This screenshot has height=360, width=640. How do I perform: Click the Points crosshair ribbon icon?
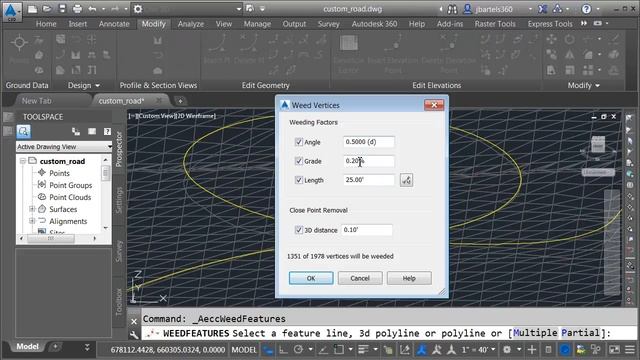tap(19, 42)
